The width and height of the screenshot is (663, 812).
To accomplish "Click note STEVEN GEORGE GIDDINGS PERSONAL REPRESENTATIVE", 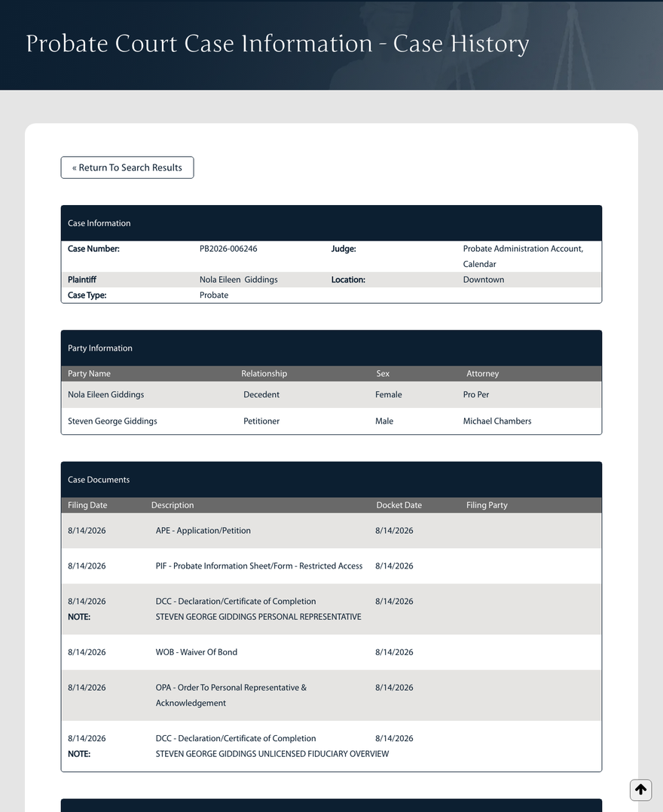I will pos(258,617).
